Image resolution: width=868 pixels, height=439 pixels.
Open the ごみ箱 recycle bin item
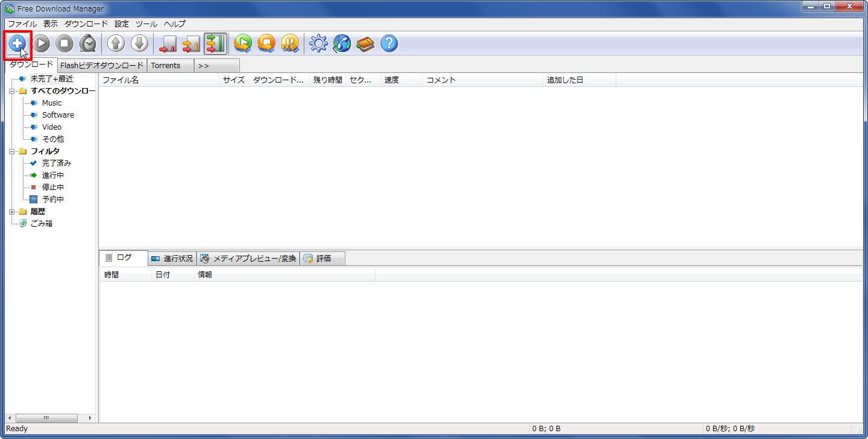[x=42, y=223]
